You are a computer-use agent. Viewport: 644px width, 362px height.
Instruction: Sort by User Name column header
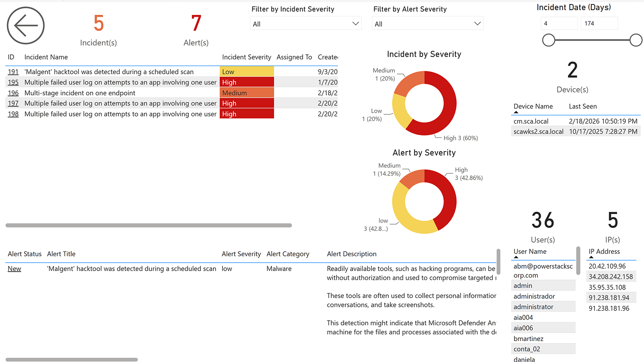530,251
